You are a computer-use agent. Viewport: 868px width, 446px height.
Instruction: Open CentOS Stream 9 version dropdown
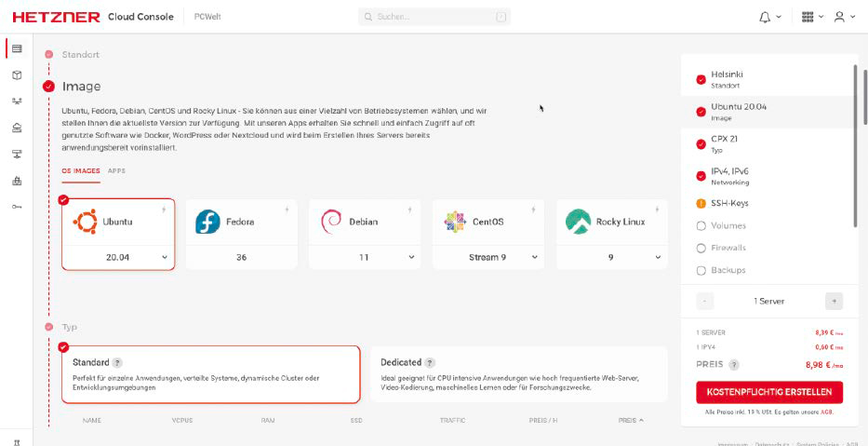click(488, 258)
